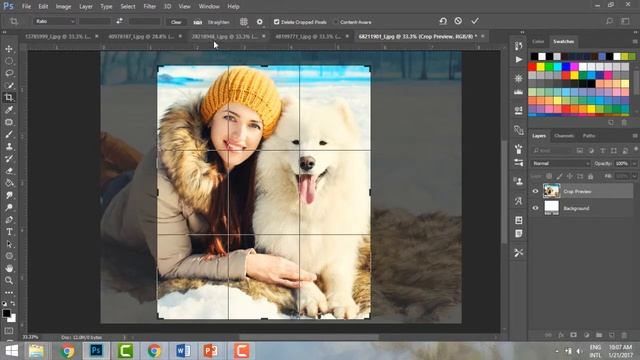Select the Zoom tool
Screen dimensions: 640x360
coord(9,280)
